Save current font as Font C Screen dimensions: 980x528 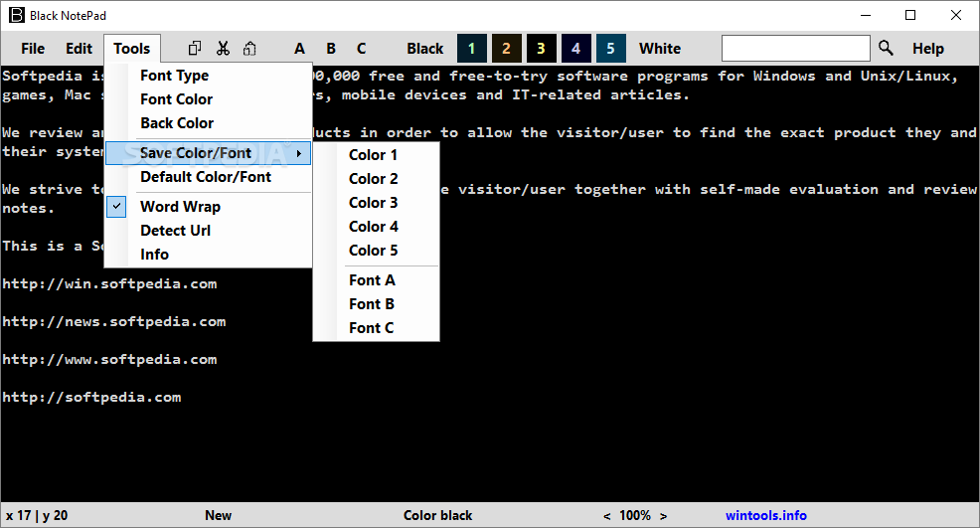pos(377,328)
